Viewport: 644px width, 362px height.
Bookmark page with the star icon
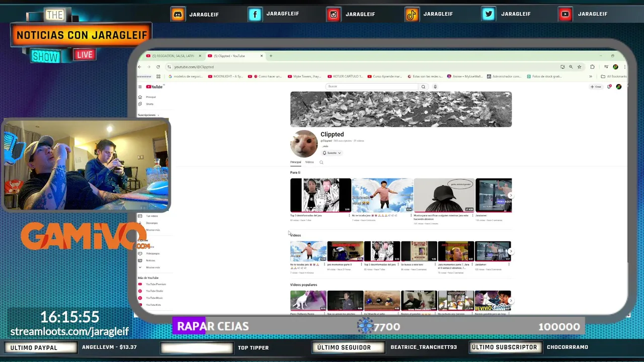coord(579,67)
